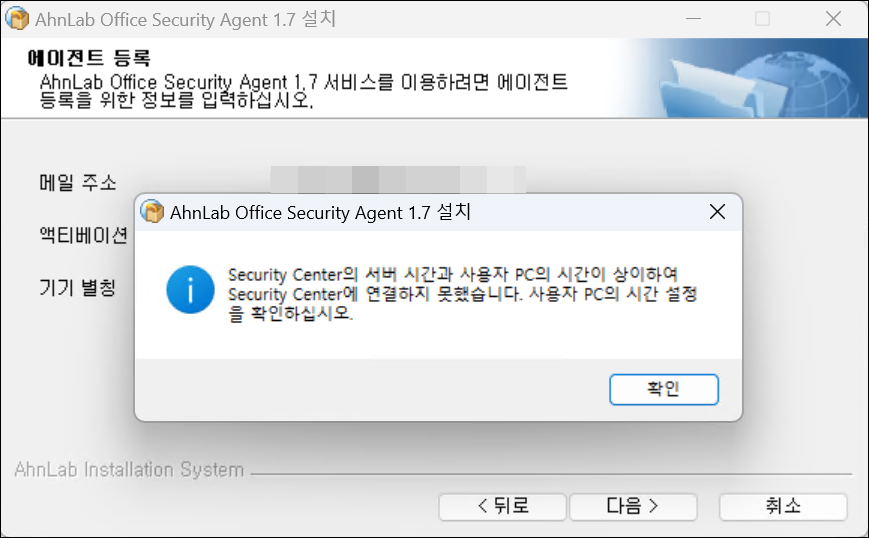This screenshot has height=538, width=869.
Task: Click the 확인 button in the dialog
Action: point(663,389)
